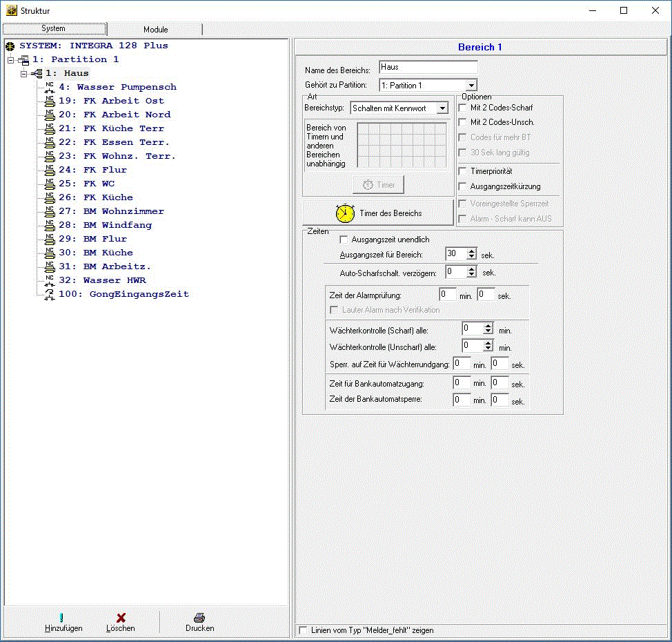672x642 pixels.
Task: Collapse the 1: Haus tree node
Action: pyautogui.click(x=23, y=73)
